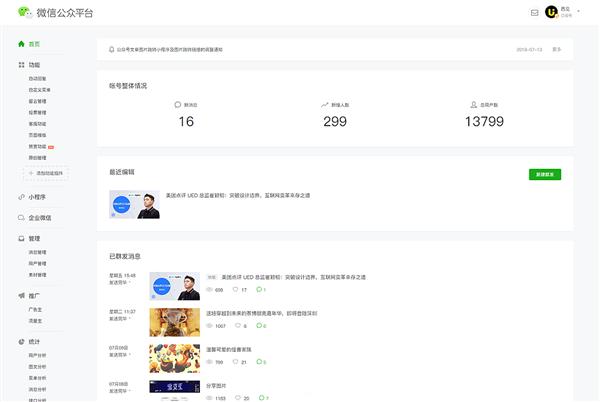Click the green 新建群发 button

point(545,174)
